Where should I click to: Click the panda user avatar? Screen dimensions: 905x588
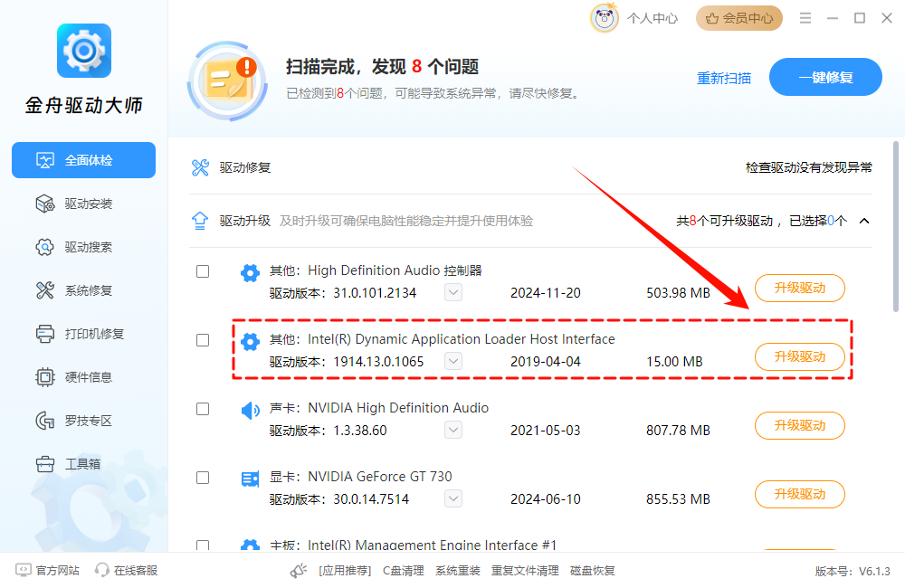605,18
